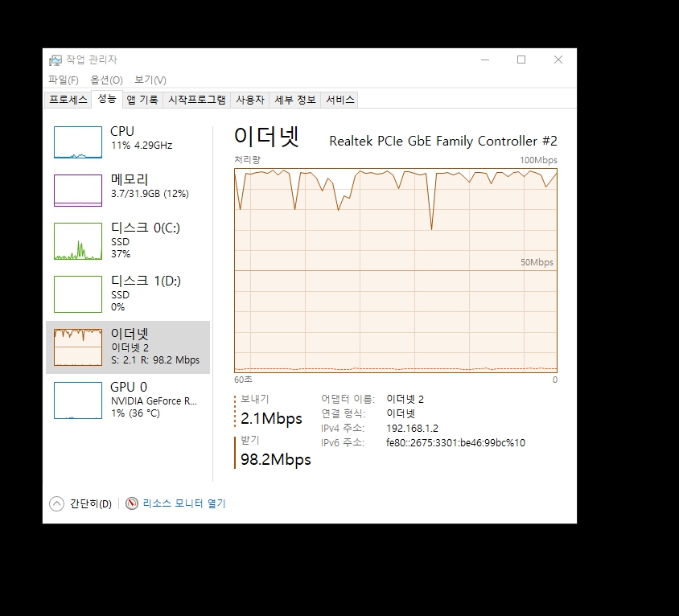The image size is (679, 616).
Task: Collapse view with 간단히 arrow icon
Action: tap(57, 503)
